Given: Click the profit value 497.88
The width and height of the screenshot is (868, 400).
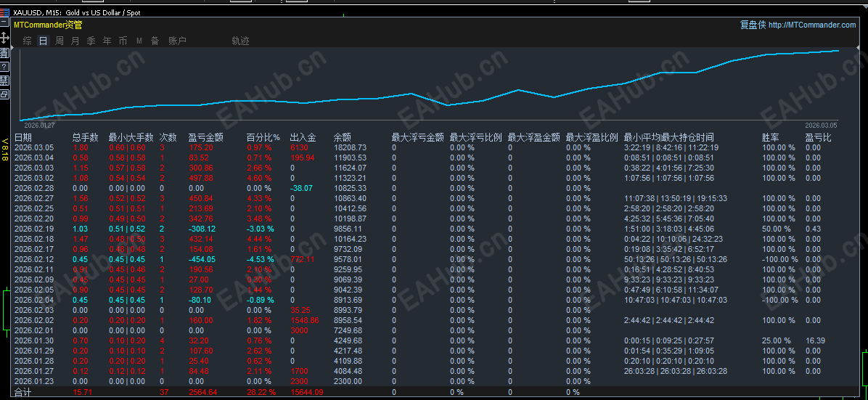Looking at the screenshot, I should [x=200, y=178].
